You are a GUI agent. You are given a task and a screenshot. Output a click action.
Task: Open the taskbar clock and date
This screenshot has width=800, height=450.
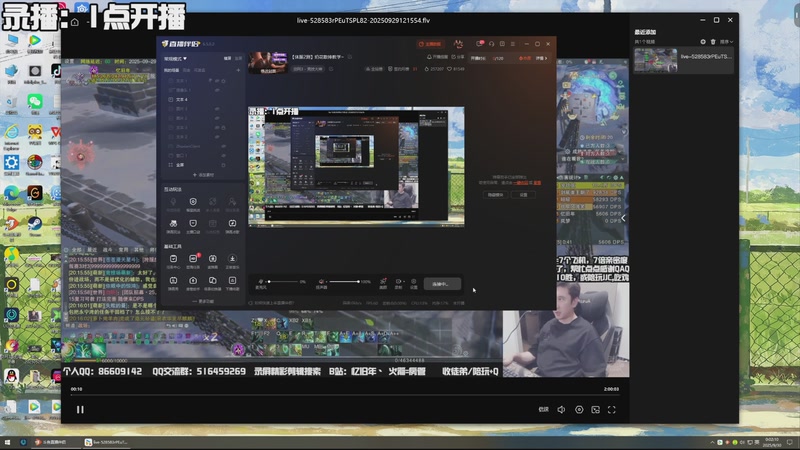pos(772,442)
